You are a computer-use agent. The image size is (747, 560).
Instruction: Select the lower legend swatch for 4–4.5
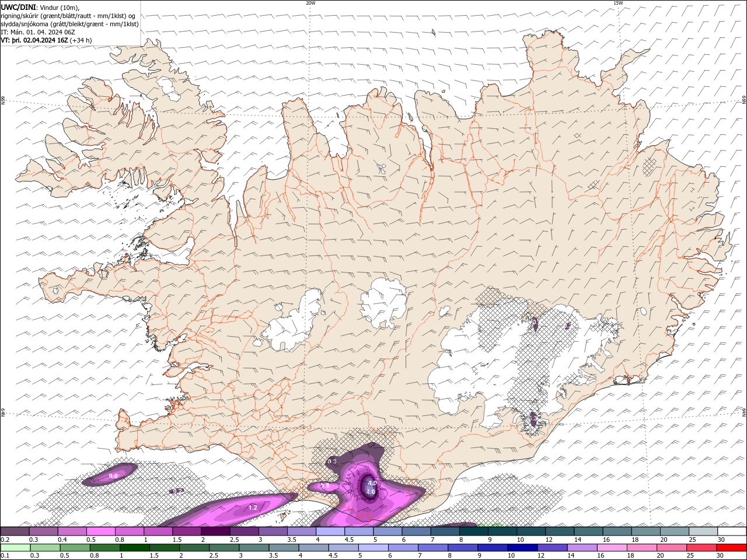(x=313, y=548)
